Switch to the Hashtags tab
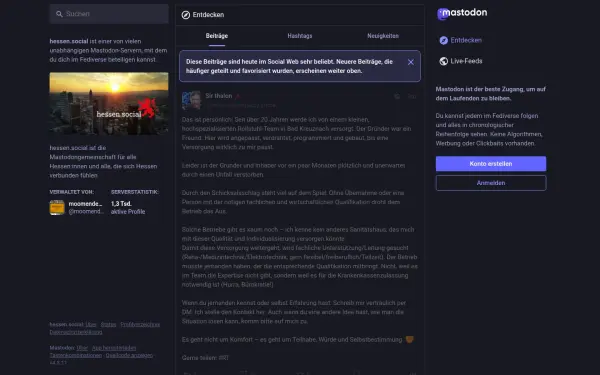 click(x=300, y=36)
